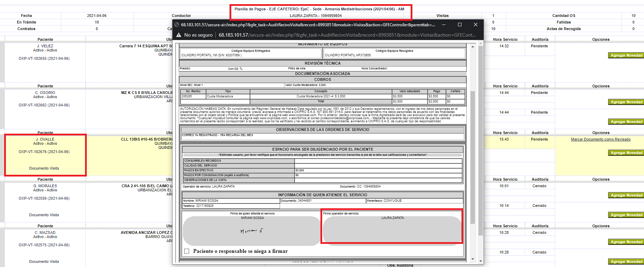Click 'Cuota Moderadora 2021-4: $ 3,500' concept cell
This screenshot has height=267, width=644.
click(321, 96)
